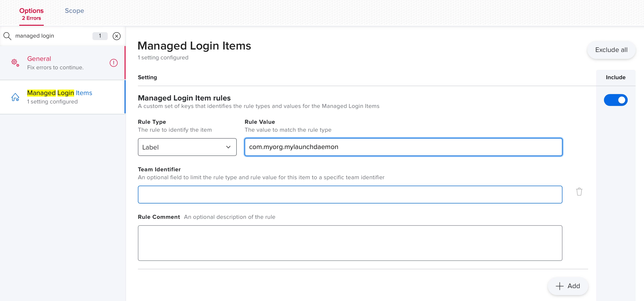Open the Rule Type Label dropdown
644x301 pixels.
(x=187, y=147)
